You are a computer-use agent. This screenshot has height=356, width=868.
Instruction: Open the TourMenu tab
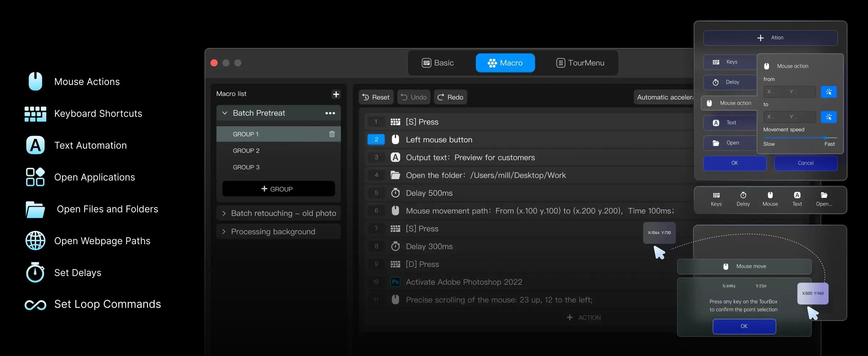(x=580, y=63)
